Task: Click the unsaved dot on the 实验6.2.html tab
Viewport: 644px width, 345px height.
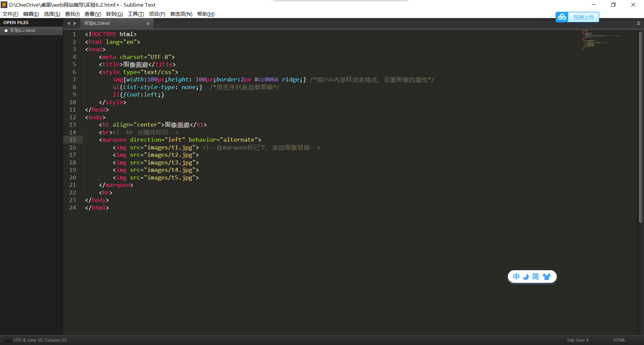Action: tap(148, 23)
